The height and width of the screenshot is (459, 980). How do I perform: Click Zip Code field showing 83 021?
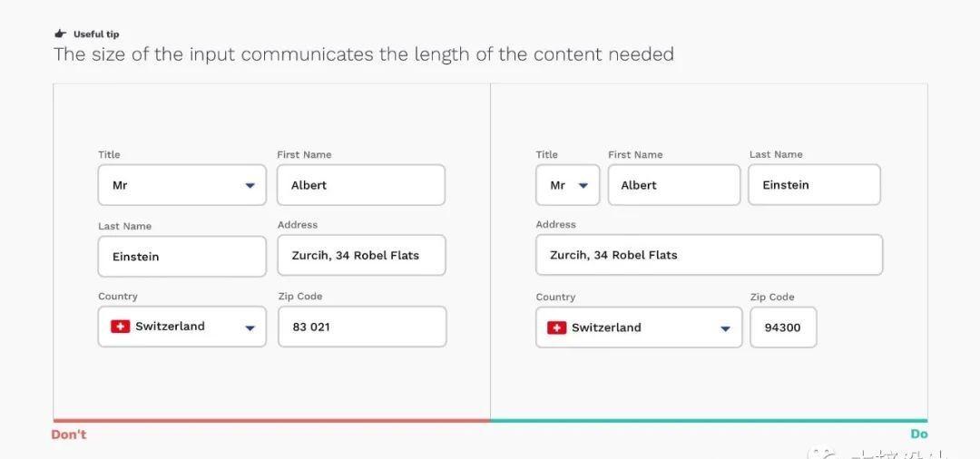(362, 327)
